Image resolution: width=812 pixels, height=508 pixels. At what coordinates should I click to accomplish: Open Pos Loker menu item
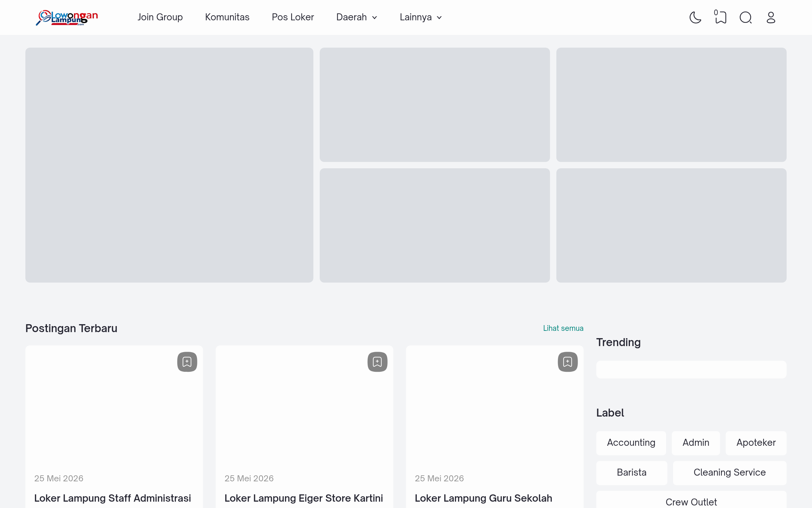tap(292, 17)
